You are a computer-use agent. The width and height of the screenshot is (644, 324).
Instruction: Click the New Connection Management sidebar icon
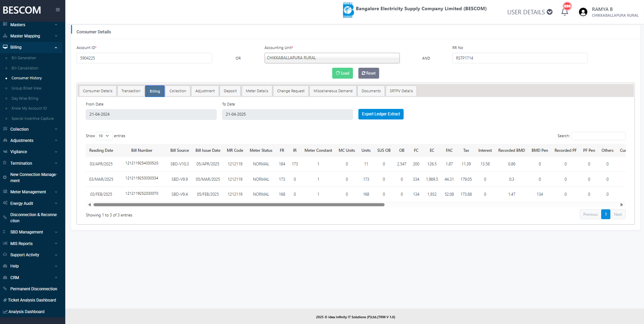pyautogui.click(x=5, y=177)
